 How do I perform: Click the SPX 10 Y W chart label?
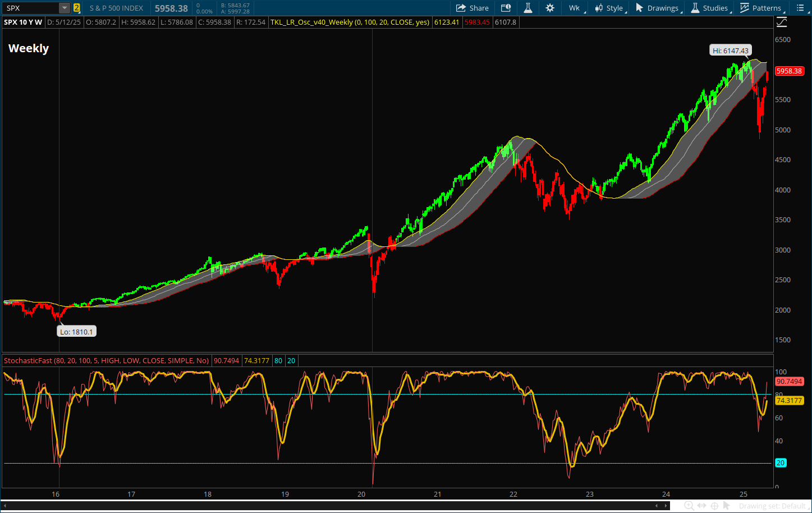pyautogui.click(x=23, y=22)
